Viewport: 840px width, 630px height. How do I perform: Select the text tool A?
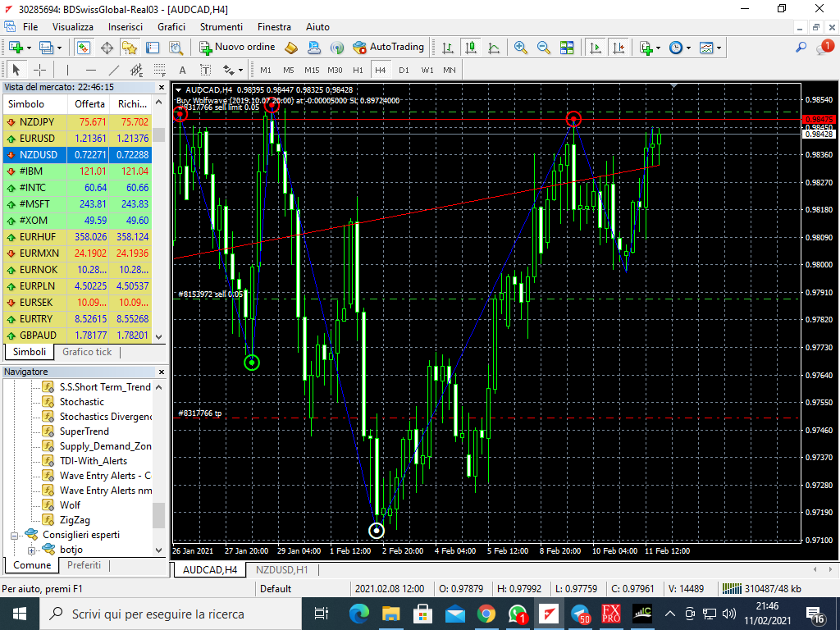coord(183,70)
